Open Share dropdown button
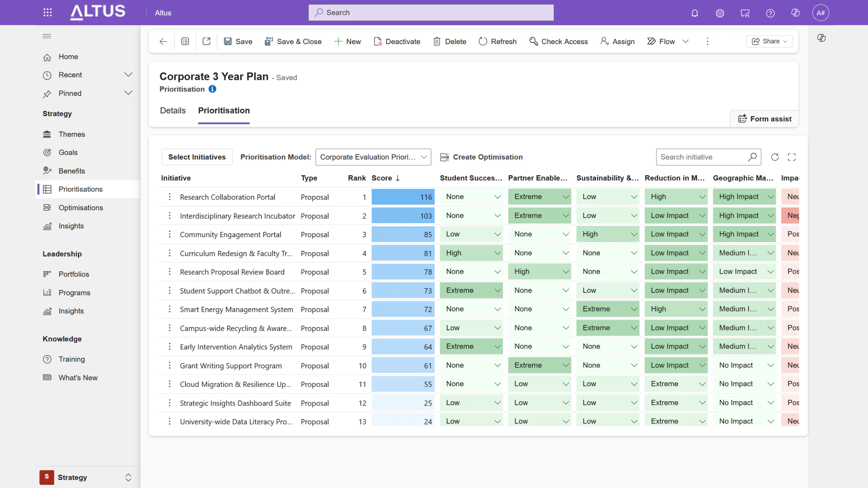Image resolution: width=868 pixels, height=488 pixels. point(769,41)
